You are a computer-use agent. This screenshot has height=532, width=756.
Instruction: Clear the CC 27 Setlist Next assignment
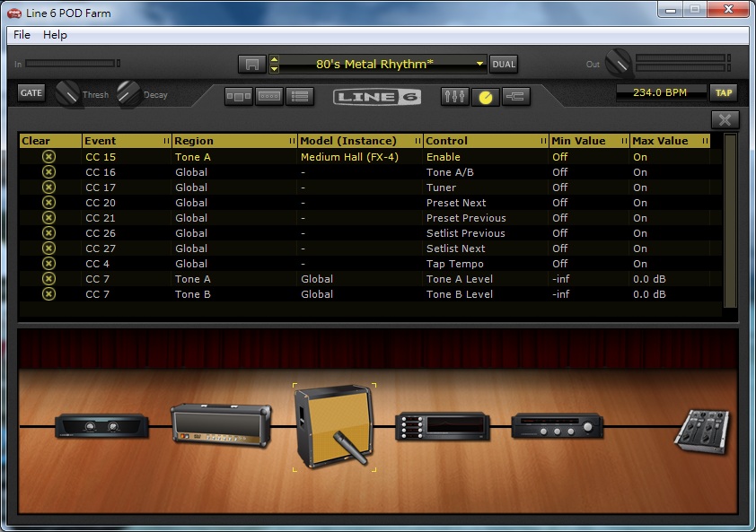coord(48,249)
